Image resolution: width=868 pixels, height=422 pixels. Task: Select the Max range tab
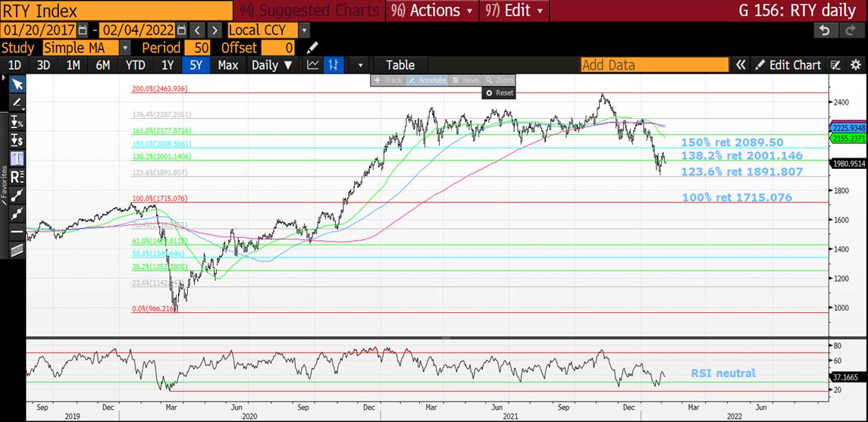227,65
